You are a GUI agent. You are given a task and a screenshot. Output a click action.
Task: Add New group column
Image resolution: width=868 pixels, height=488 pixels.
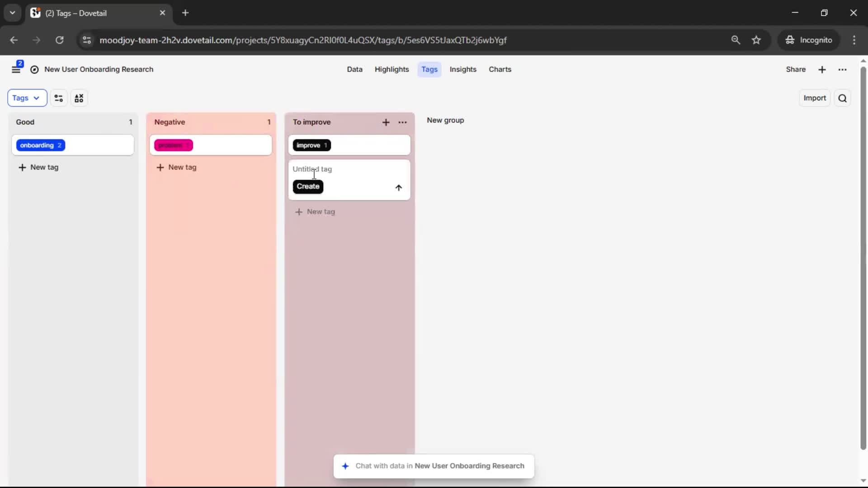(x=445, y=120)
